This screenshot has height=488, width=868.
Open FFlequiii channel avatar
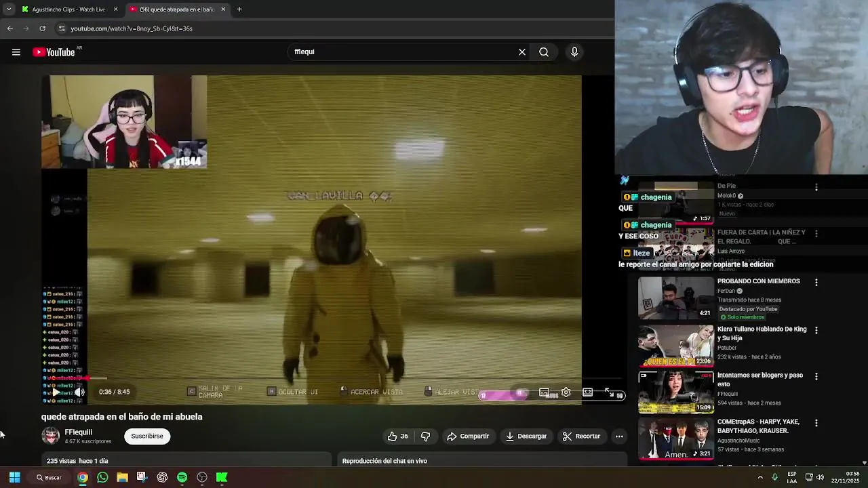[x=51, y=436]
